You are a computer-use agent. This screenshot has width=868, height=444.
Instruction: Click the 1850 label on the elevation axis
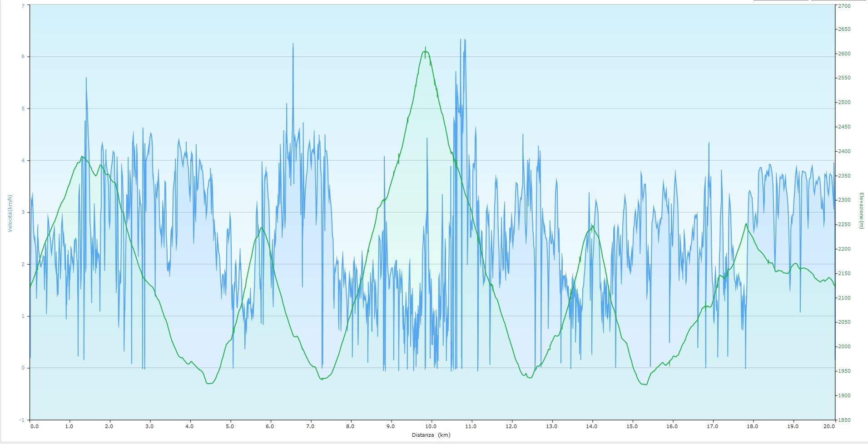pos(844,420)
